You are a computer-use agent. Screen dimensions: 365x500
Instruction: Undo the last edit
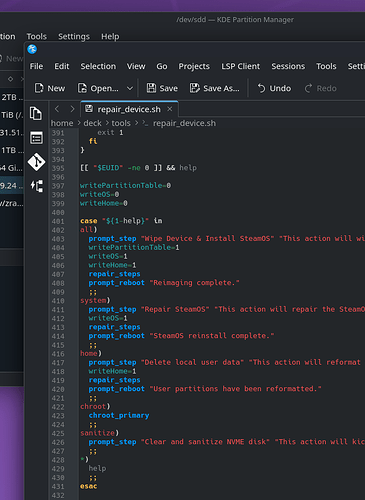pyautogui.click(x=274, y=88)
